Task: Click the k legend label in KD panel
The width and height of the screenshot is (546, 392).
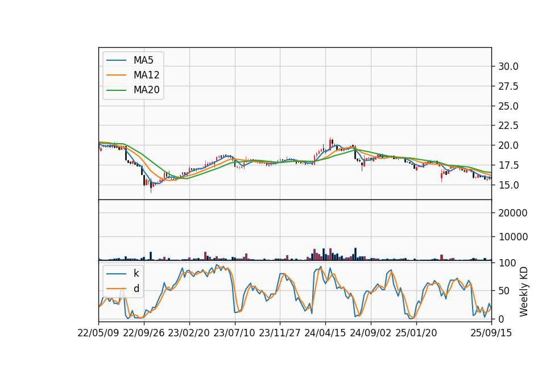Action: [136, 273]
